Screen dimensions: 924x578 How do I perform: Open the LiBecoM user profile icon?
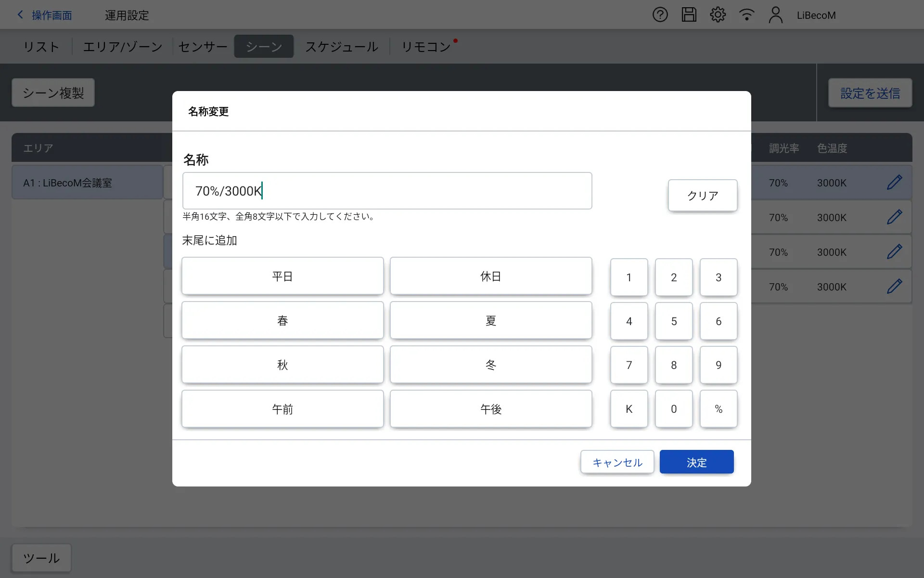775,15
